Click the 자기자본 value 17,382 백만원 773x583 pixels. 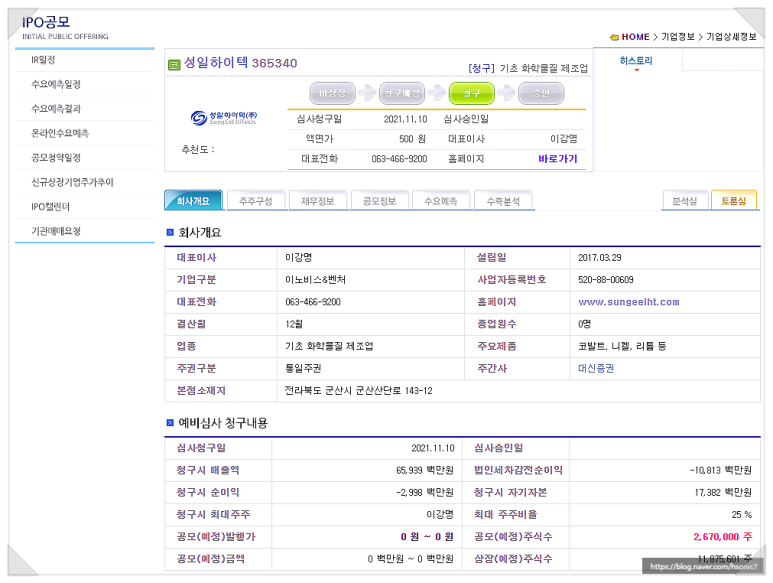click(723, 492)
